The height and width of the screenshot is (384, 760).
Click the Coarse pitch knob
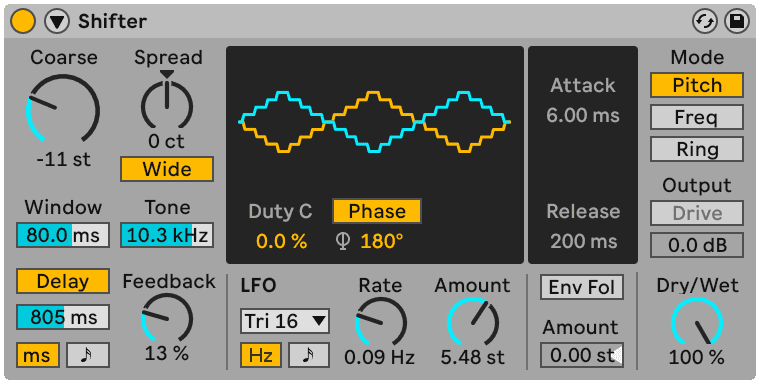[63, 109]
